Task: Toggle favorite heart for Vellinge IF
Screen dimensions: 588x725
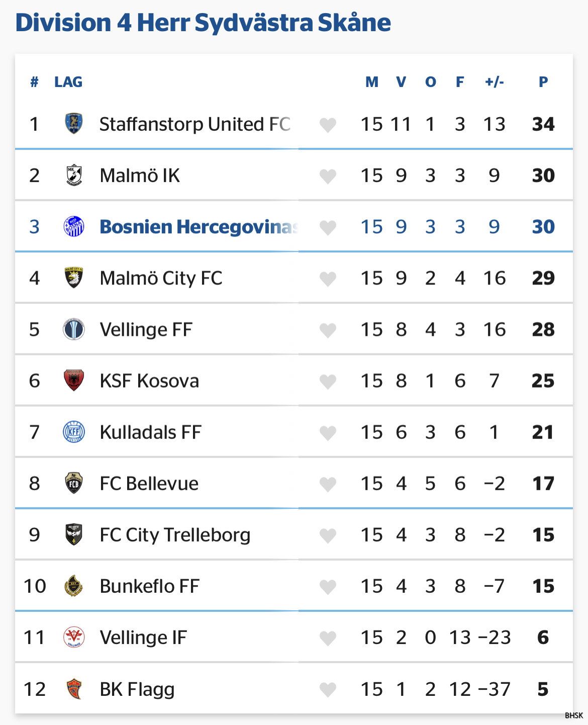Action: click(328, 639)
